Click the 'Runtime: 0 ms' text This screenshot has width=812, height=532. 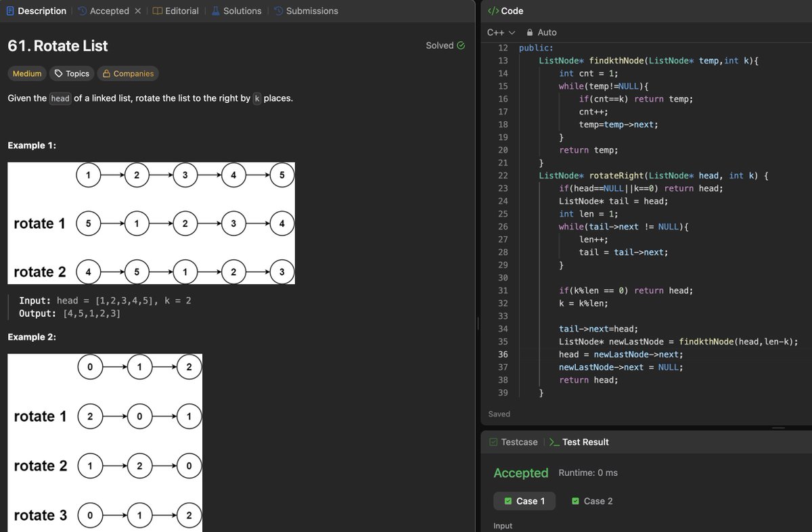point(588,472)
